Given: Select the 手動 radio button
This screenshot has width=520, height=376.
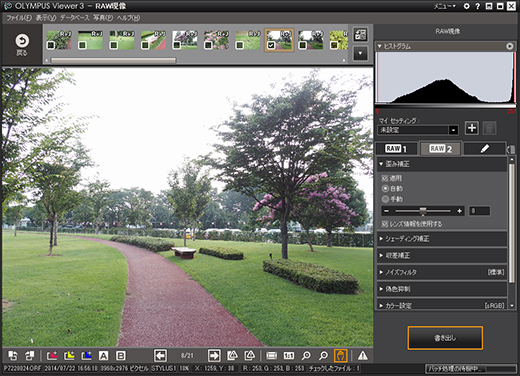Looking at the screenshot, I should coord(385,199).
